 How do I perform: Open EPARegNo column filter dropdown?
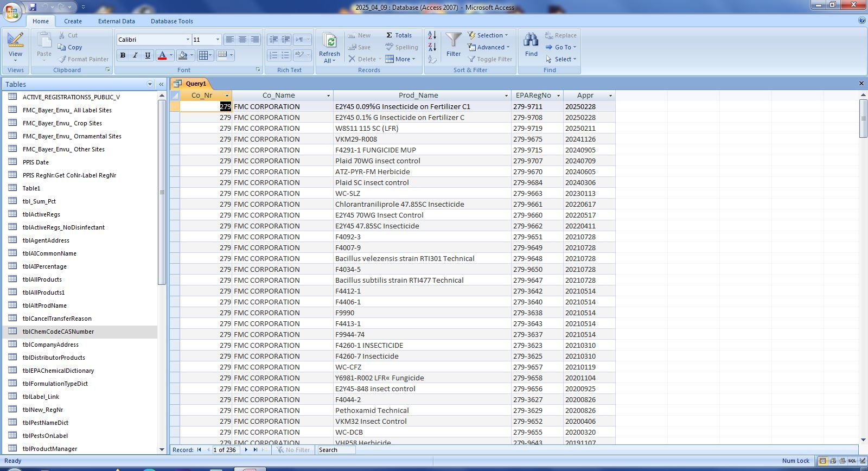(558, 96)
